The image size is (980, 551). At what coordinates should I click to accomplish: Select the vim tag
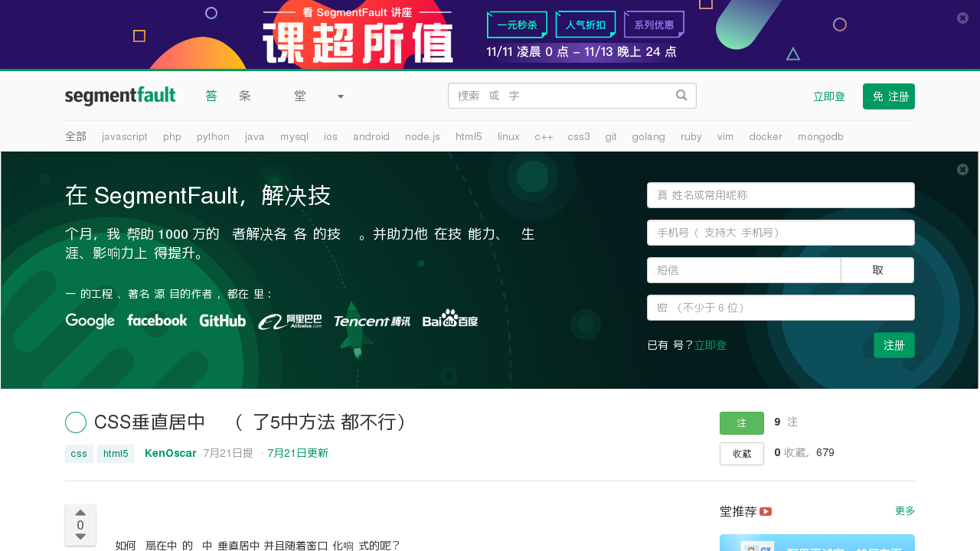tap(725, 136)
